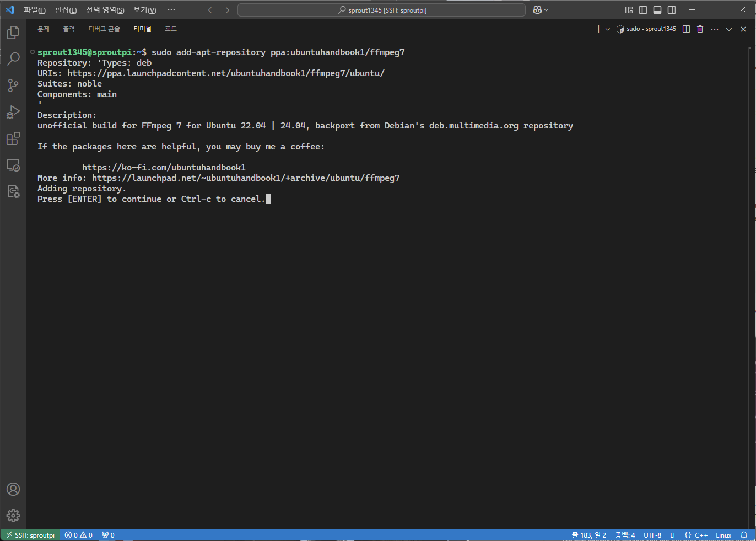This screenshot has width=756, height=541.
Task: Split the terminal
Action: click(686, 29)
